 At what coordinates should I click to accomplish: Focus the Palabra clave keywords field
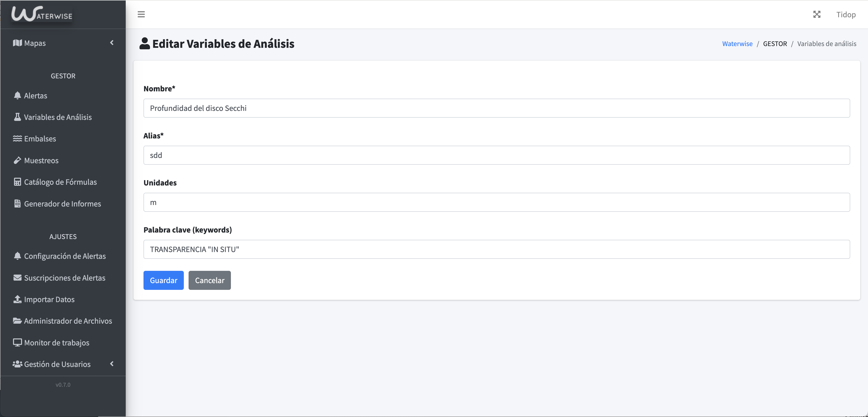coord(497,249)
